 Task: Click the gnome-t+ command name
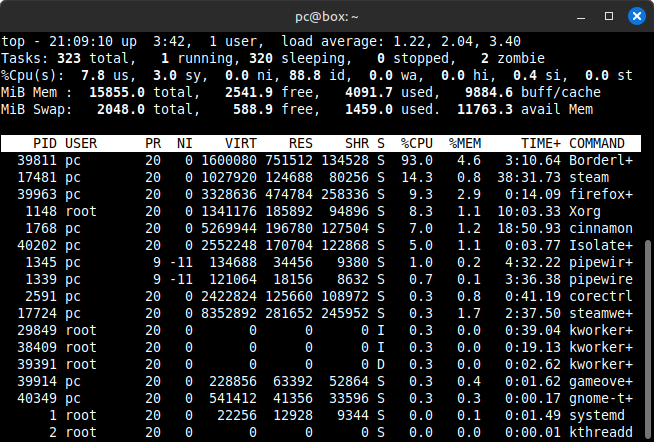point(601,399)
